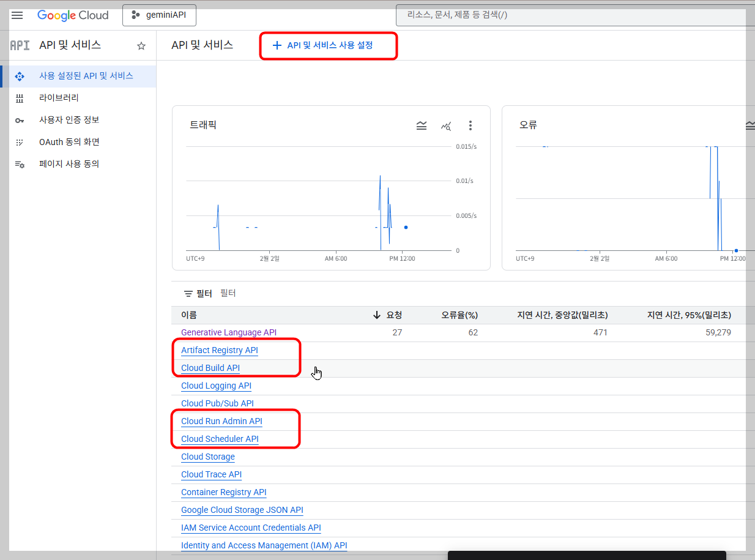Select 사용 설정된 API 및 서비스 in sidebar
This screenshot has width=755, height=560.
[78, 76]
